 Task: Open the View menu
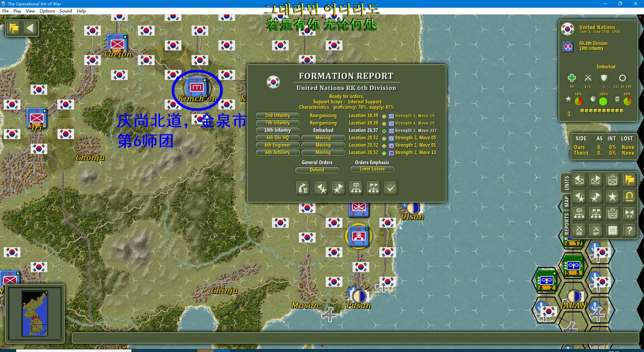[x=30, y=11]
